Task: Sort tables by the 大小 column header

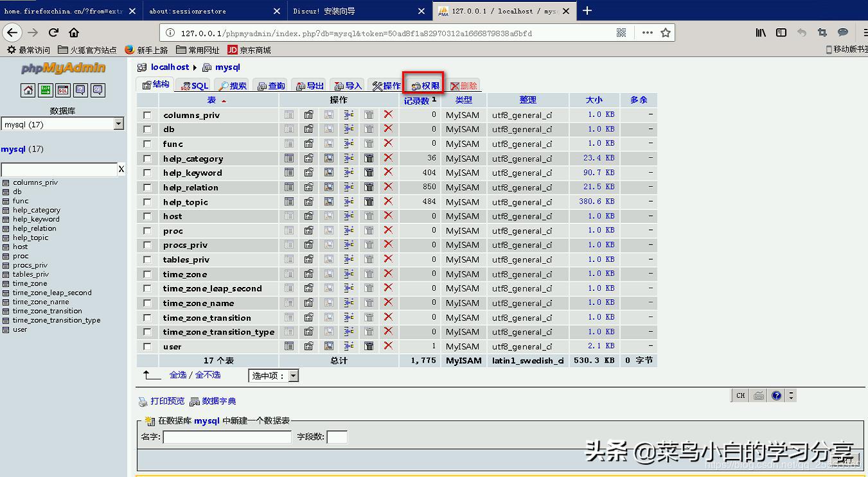Action: pyautogui.click(x=594, y=100)
